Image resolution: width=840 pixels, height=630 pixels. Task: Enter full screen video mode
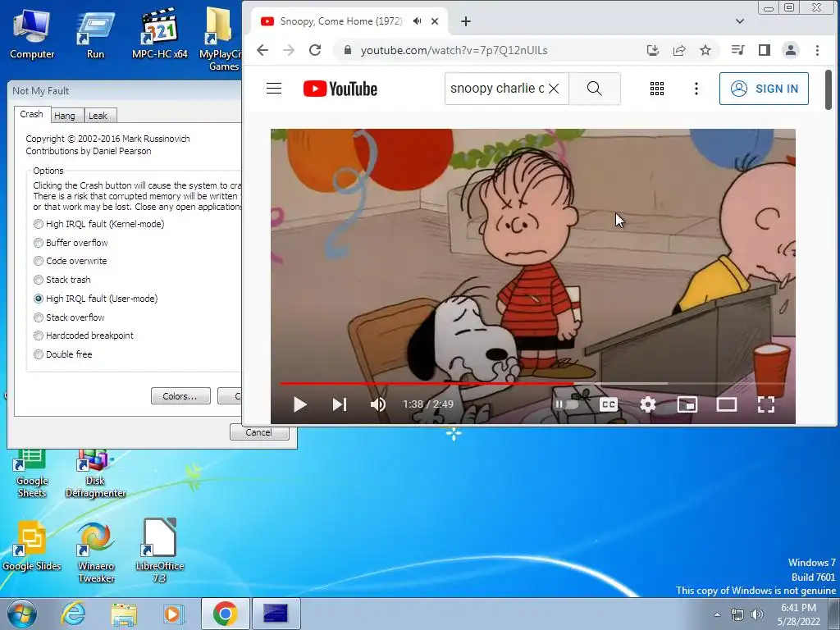766,404
